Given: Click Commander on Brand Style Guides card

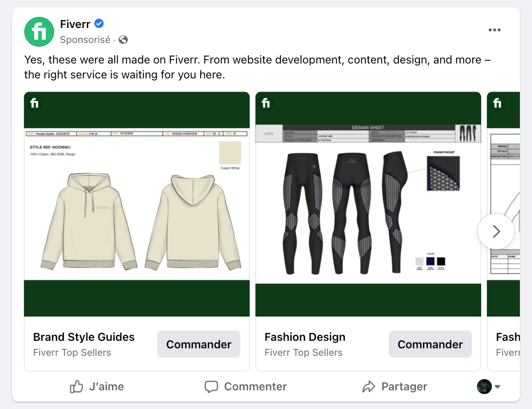Looking at the screenshot, I should coord(199,344).
